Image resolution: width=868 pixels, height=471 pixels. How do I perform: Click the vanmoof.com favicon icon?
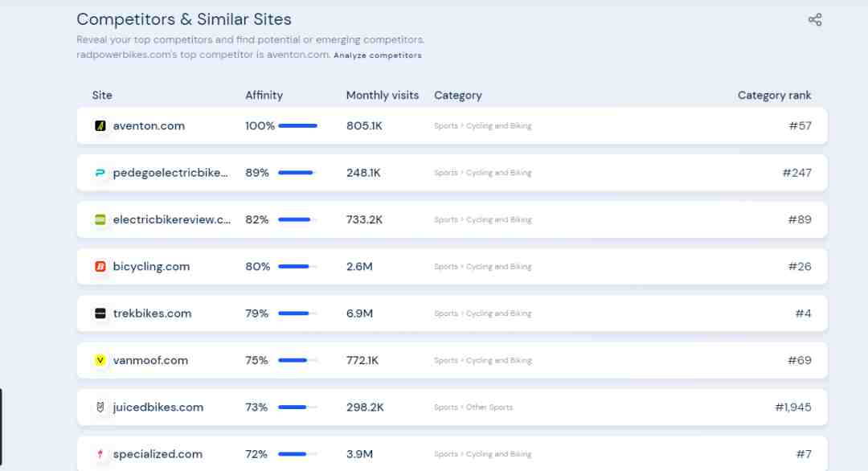(100, 360)
